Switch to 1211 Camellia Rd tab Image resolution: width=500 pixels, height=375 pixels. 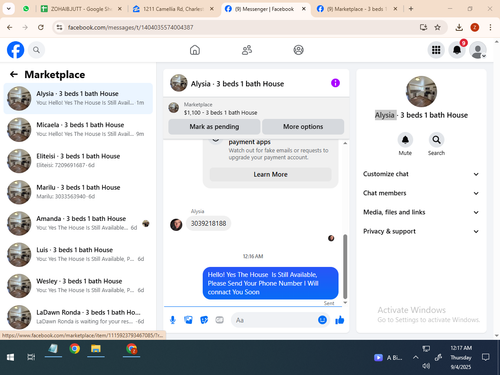(173, 9)
